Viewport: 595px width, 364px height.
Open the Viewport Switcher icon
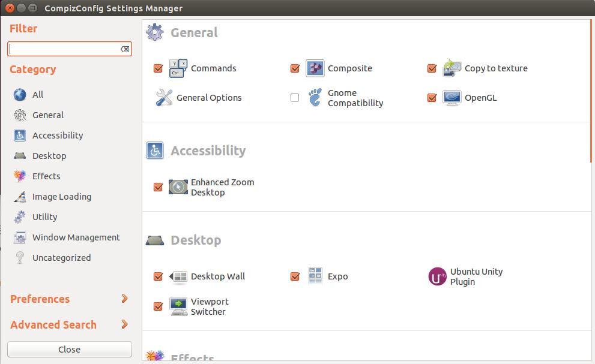[x=178, y=306]
